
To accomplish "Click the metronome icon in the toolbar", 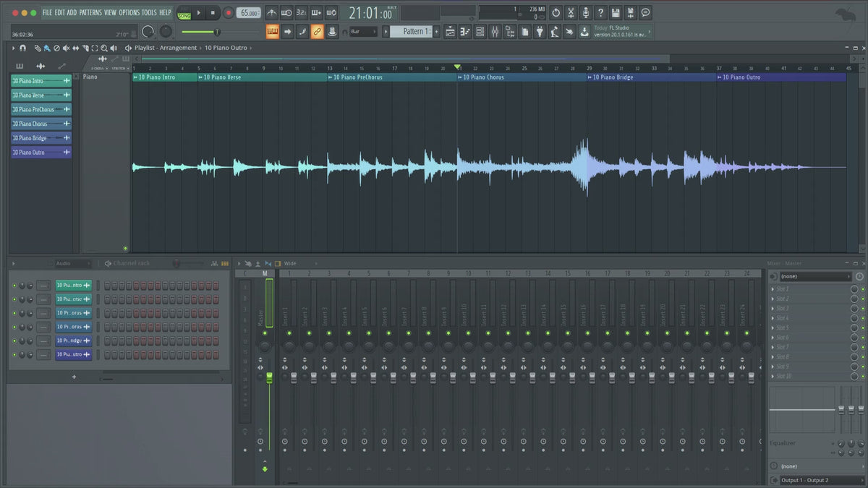I will pos(271,13).
